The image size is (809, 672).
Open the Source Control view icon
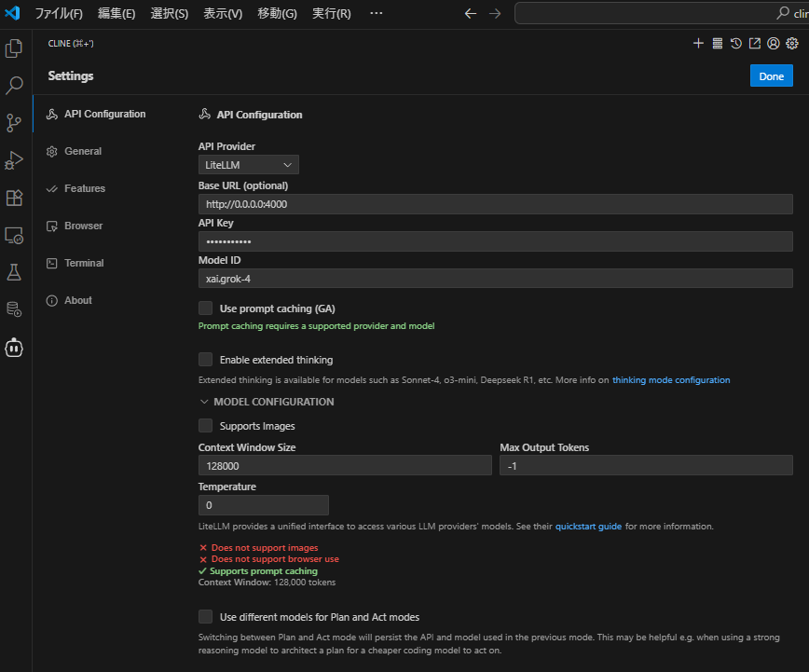pyautogui.click(x=14, y=123)
